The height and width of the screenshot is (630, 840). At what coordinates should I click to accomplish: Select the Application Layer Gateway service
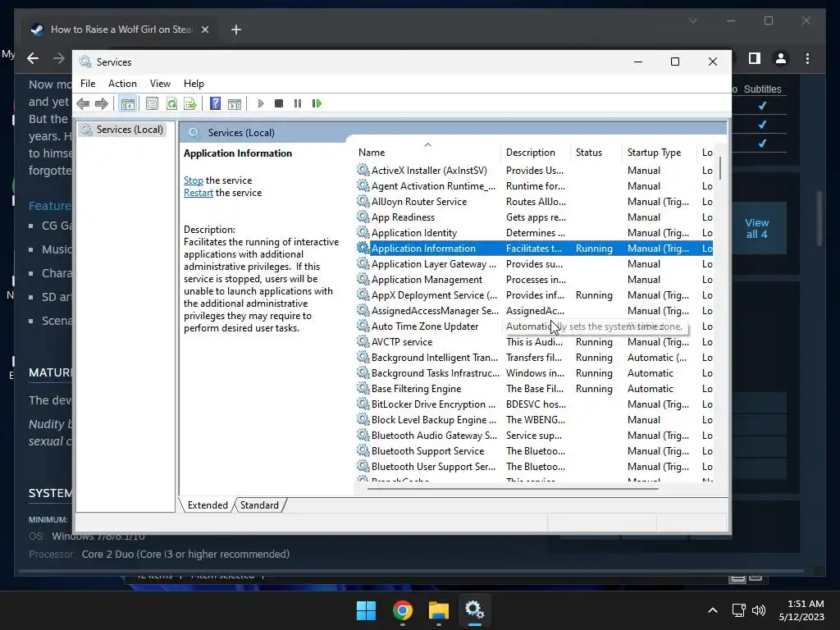(534, 263)
